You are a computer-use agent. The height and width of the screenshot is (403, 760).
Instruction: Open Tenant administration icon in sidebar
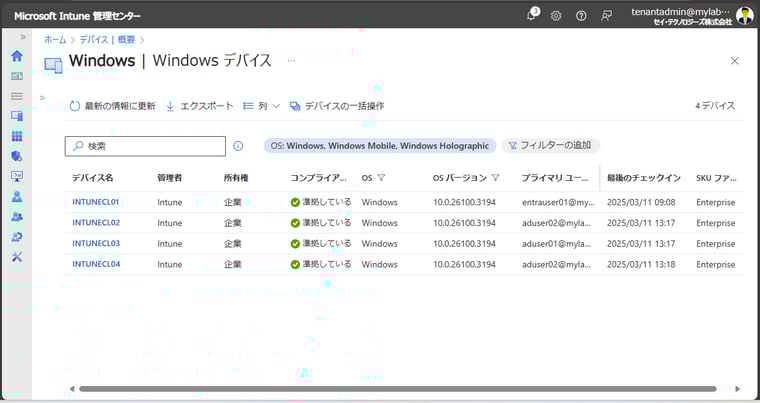coord(17,237)
